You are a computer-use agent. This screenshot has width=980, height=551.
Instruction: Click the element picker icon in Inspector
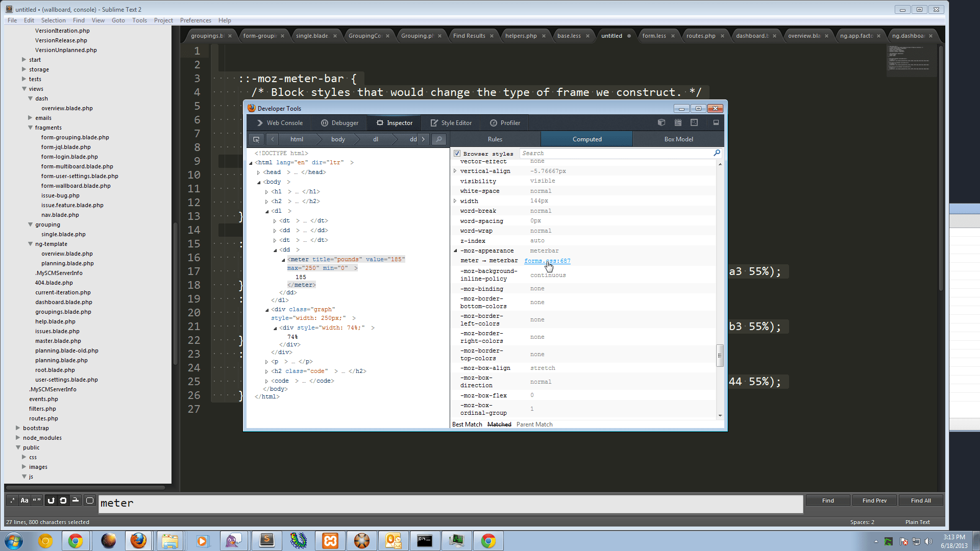coord(256,139)
